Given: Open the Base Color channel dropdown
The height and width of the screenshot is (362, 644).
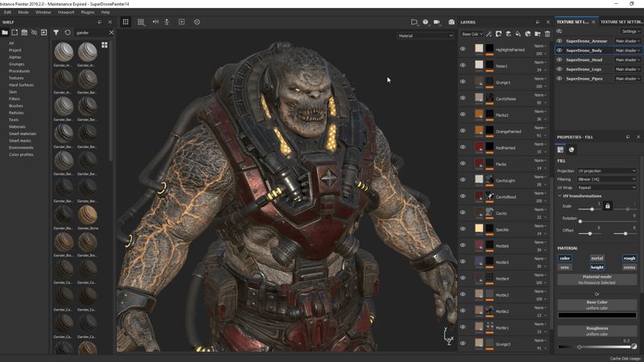Looking at the screenshot, I should point(472,34).
